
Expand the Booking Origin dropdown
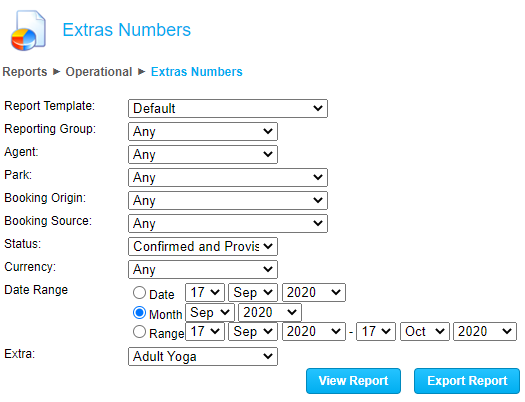click(228, 200)
